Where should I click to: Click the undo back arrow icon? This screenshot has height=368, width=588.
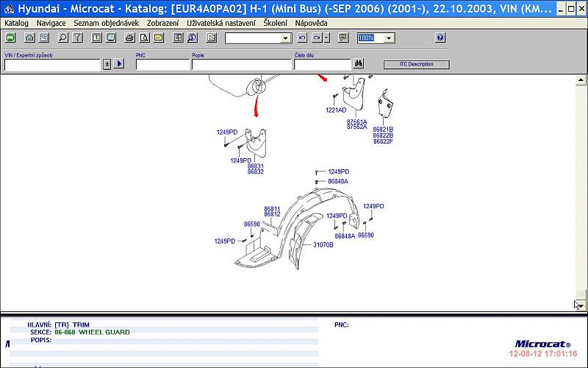[x=302, y=38]
